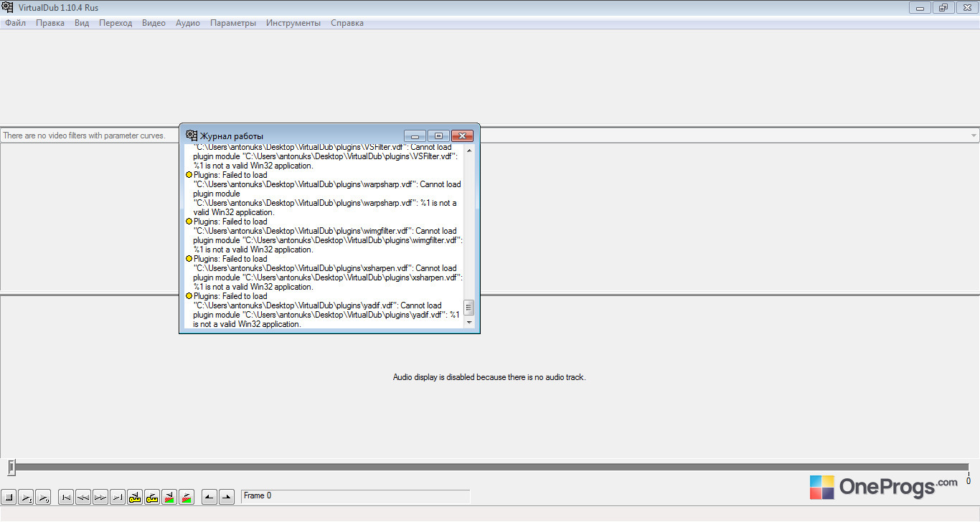
Task: Click the gear icon in Журнал работы title bar
Action: (x=192, y=136)
